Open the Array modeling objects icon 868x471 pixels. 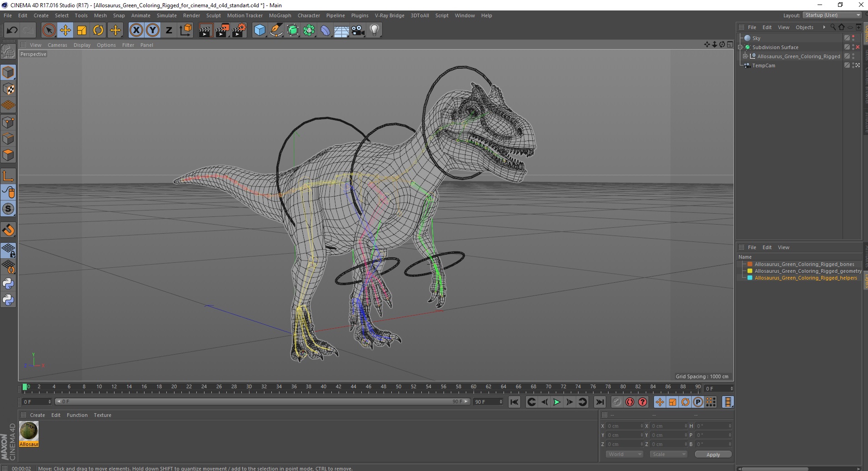(x=309, y=30)
